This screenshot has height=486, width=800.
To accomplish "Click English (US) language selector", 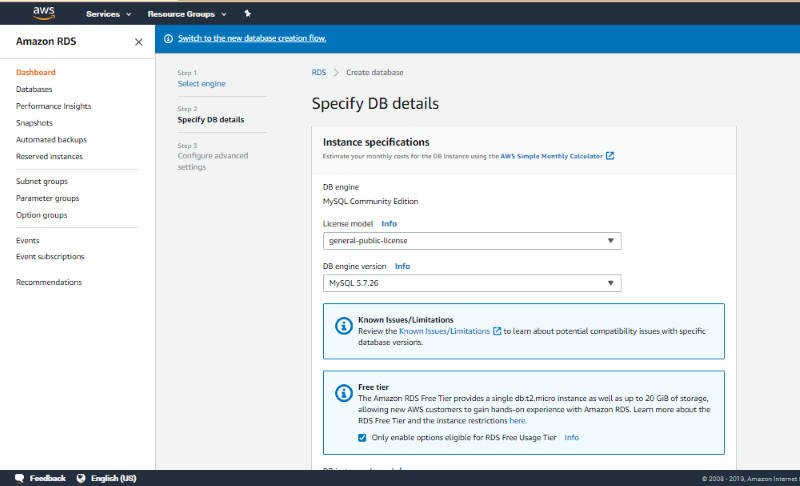I will coord(113,478).
